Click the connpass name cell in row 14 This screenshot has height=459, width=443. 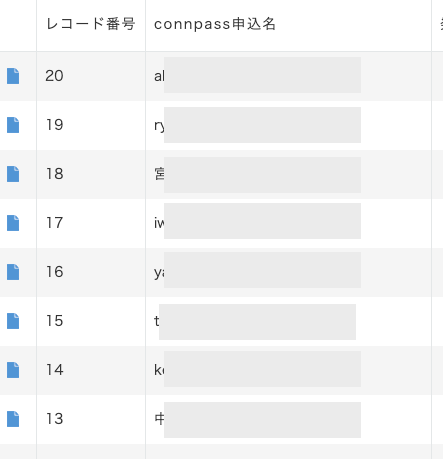click(x=288, y=370)
